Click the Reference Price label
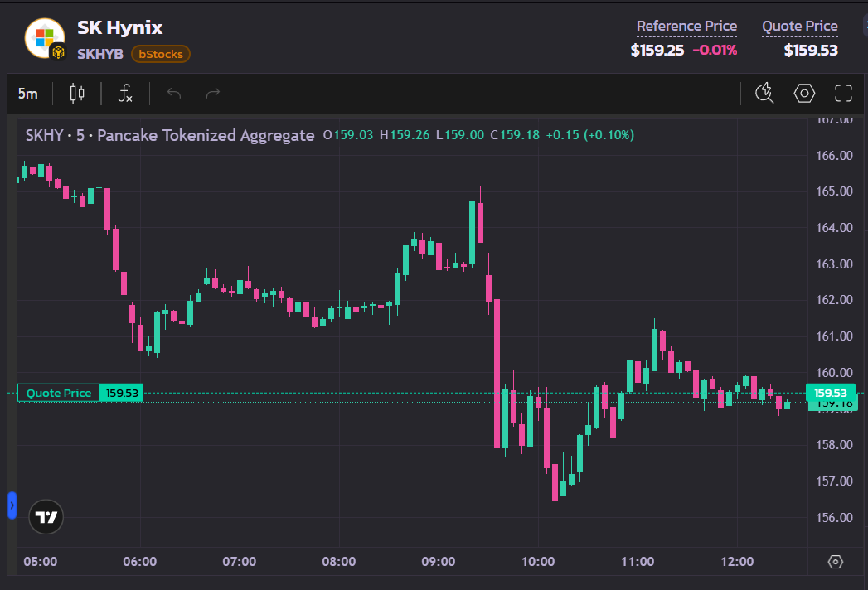This screenshot has height=590, width=868. click(x=686, y=26)
